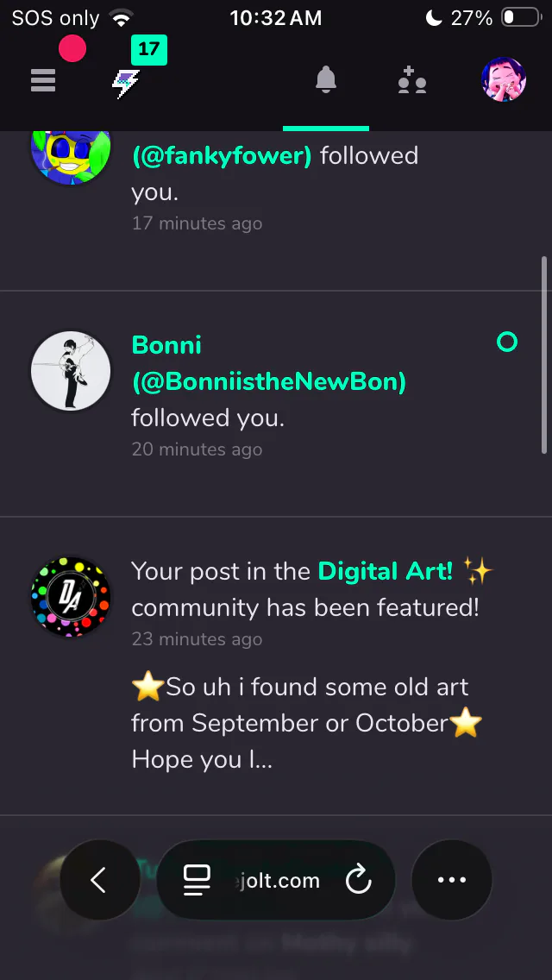Open the friends icon tab
The height and width of the screenshot is (980, 552).
(x=412, y=81)
